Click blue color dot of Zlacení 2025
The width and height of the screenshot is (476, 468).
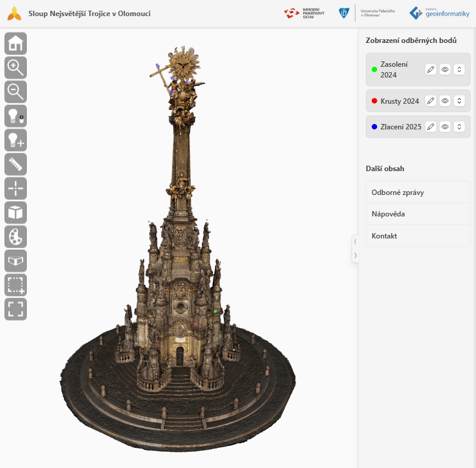(x=374, y=126)
